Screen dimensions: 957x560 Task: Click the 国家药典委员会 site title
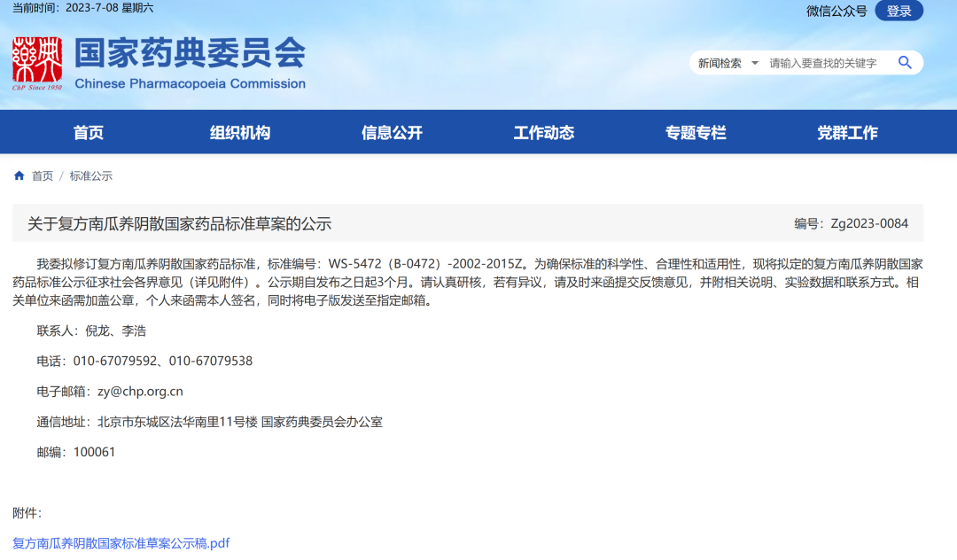[x=190, y=53]
